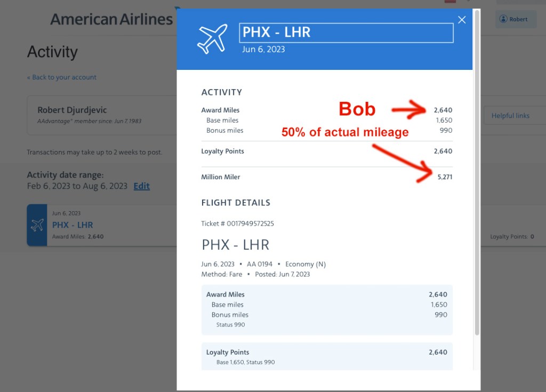Click the Award Miles breakdown card

[326, 309]
